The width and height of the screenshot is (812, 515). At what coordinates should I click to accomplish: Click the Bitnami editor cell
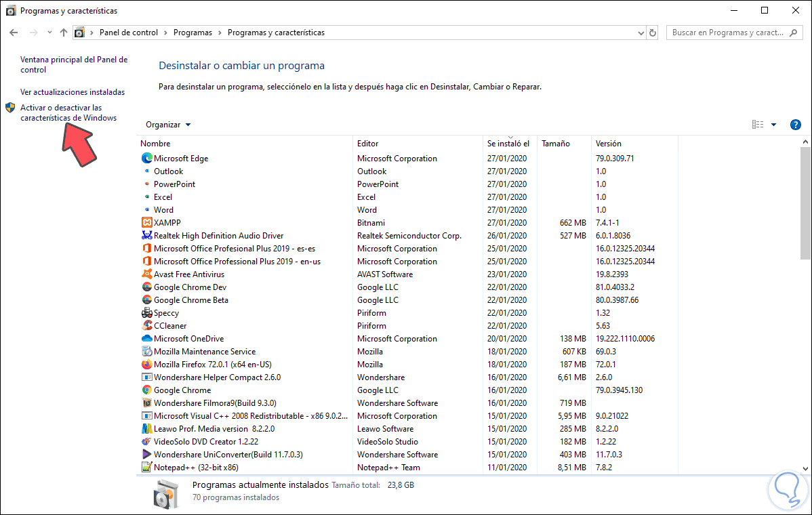(x=371, y=222)
